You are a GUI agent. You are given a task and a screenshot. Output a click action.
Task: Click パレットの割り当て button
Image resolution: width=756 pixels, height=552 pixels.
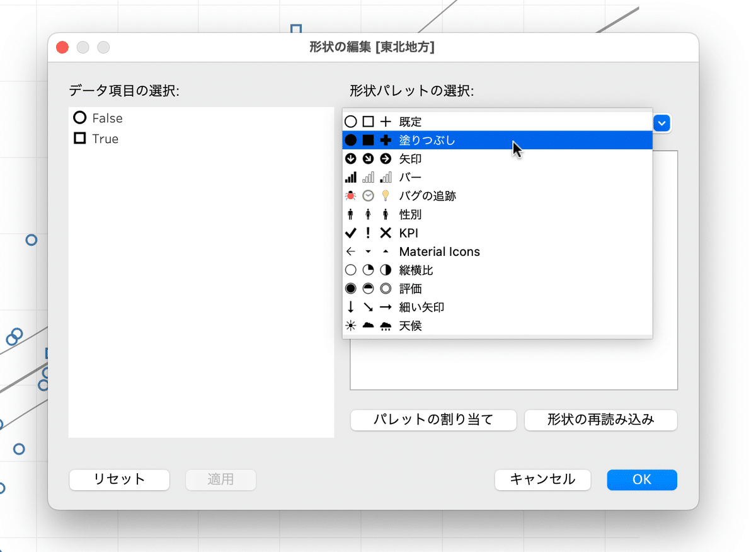tap(433, 420)
